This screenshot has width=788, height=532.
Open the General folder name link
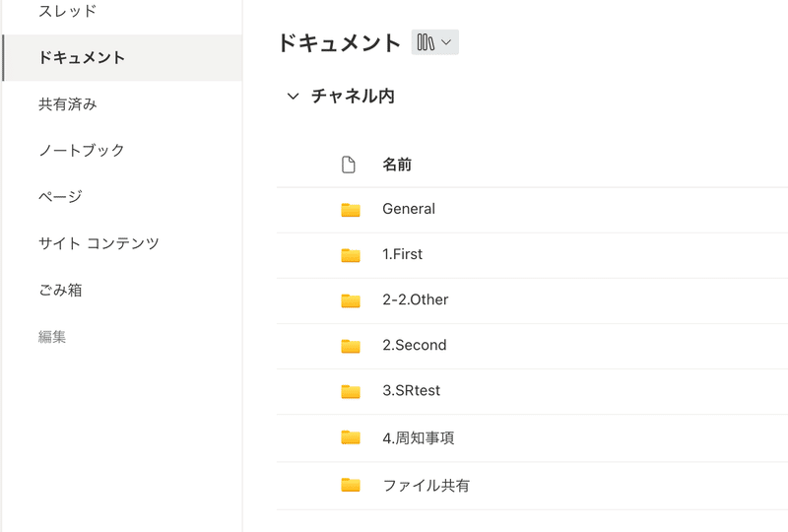(409, 209)
